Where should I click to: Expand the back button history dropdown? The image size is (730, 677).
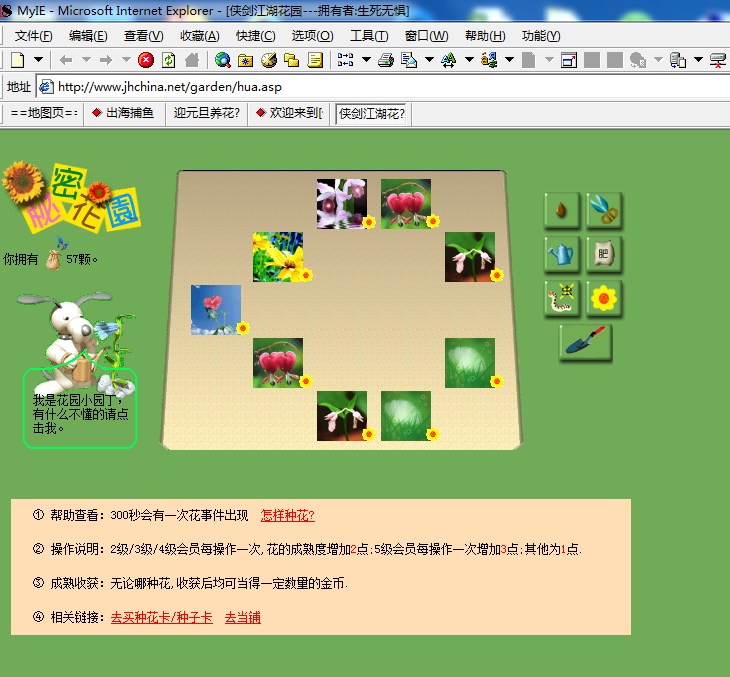[x=86, y=60]
